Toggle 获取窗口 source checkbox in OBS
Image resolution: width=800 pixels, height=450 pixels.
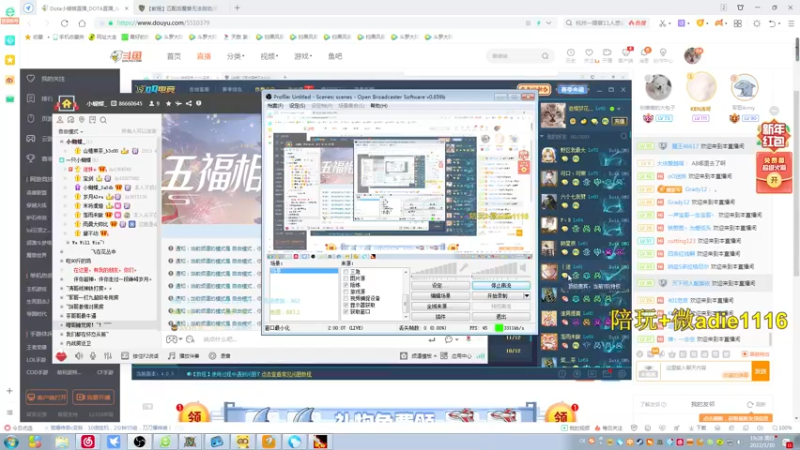coord(346,312)
